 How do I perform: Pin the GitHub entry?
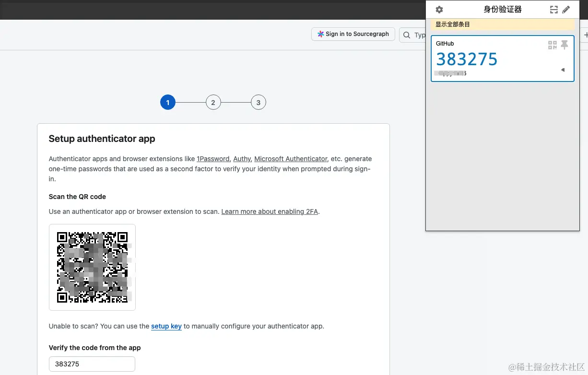[564, 45]
